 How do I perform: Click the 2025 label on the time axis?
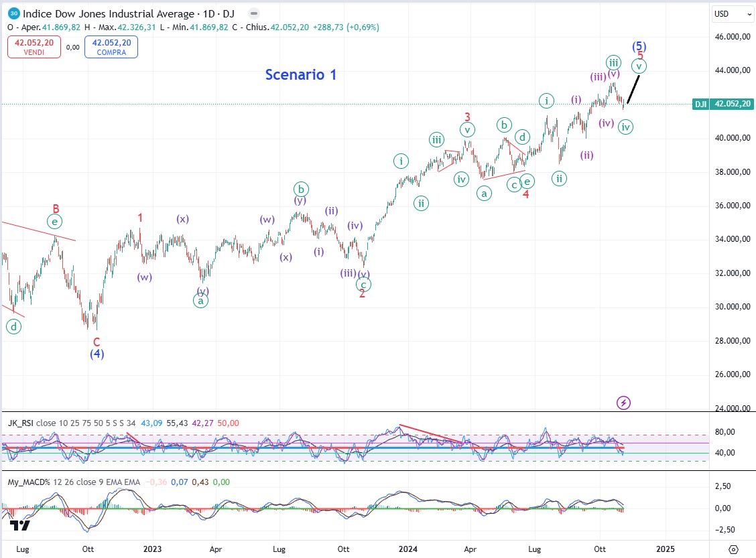pyautogui.click(x=666, y=549)
